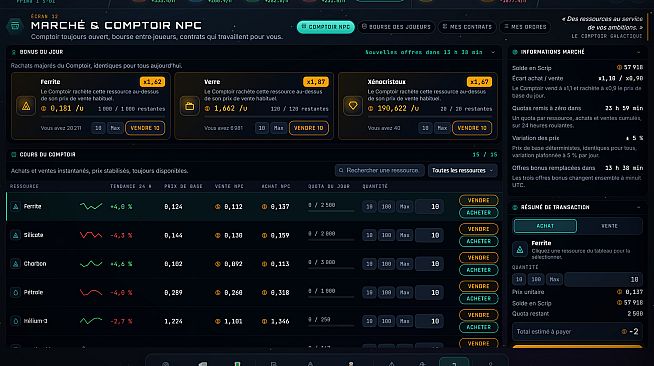
Task: Set Silicate quantity preset to 100
Action: click(x=386, y=235)
